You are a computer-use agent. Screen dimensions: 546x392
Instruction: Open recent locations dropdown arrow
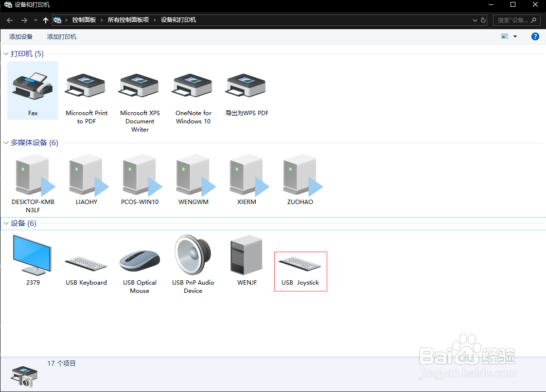click(x=35, y=20)
